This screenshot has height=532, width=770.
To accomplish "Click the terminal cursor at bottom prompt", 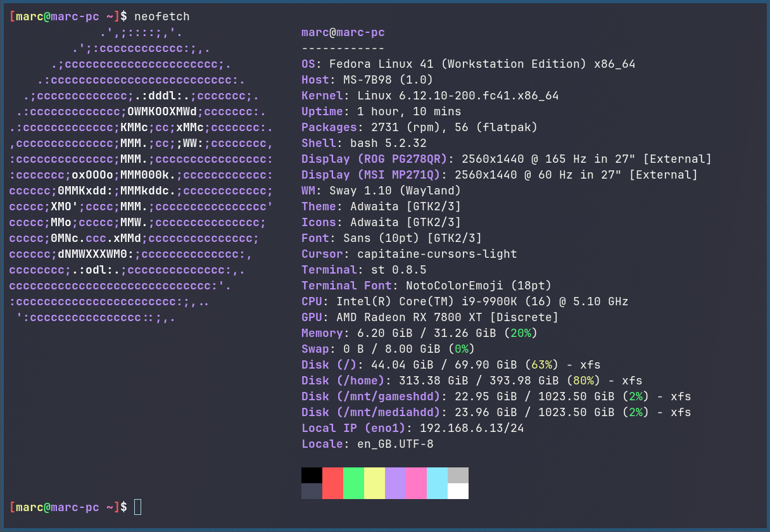I will tap(137, 507).
